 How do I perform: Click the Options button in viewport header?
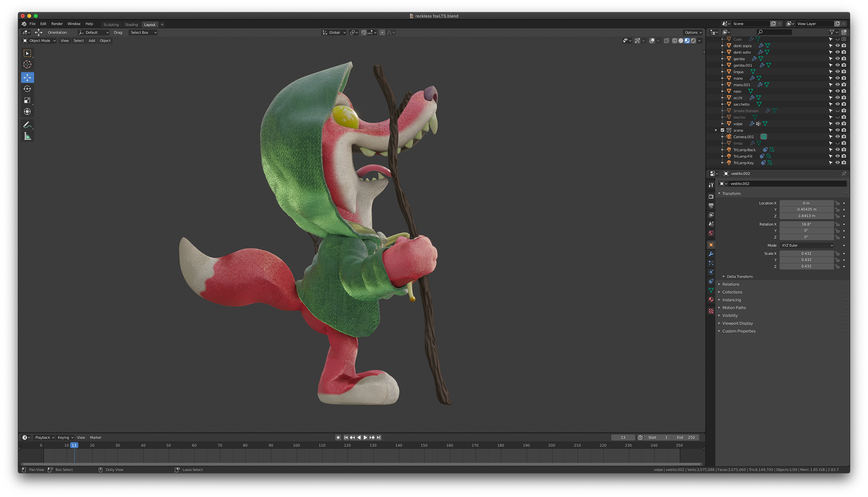click(693, 33)
